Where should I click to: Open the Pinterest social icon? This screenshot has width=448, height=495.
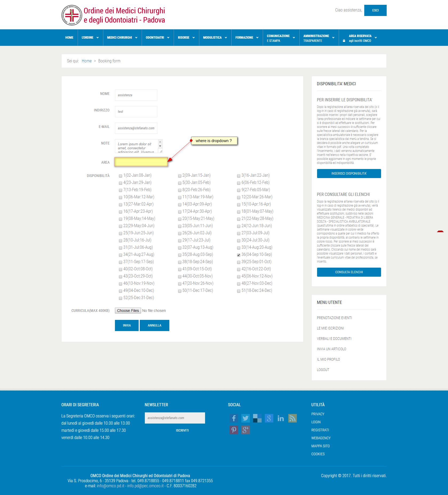pyautogui.click(x=234, y=430)
